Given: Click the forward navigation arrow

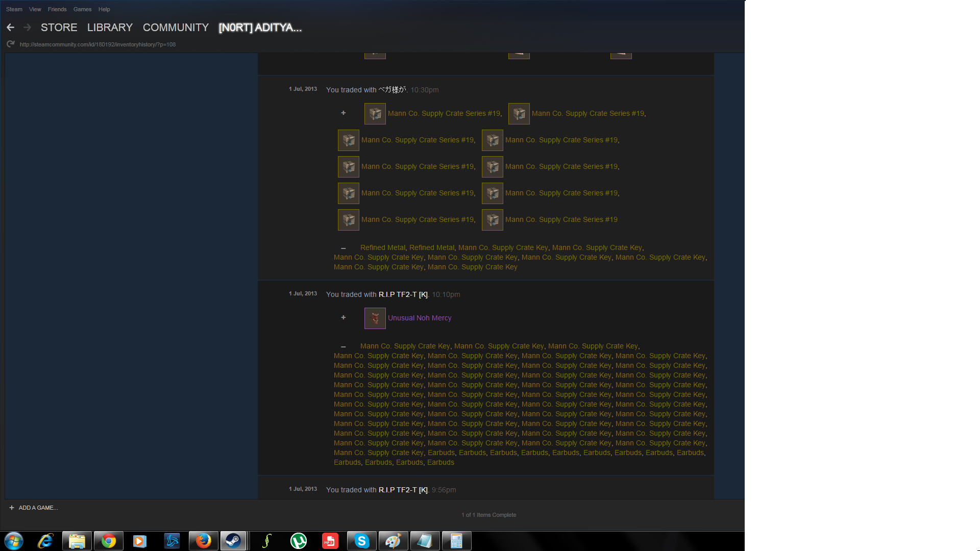Looking at the screenshot, I should [28, 28].
